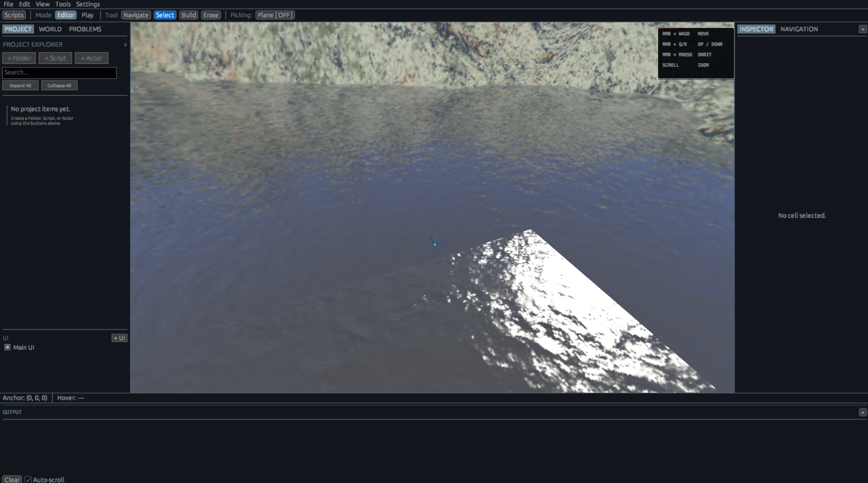The image size is (868, 483).
Task: Select the Main UI entry label
Action: (x=24, y=347)
